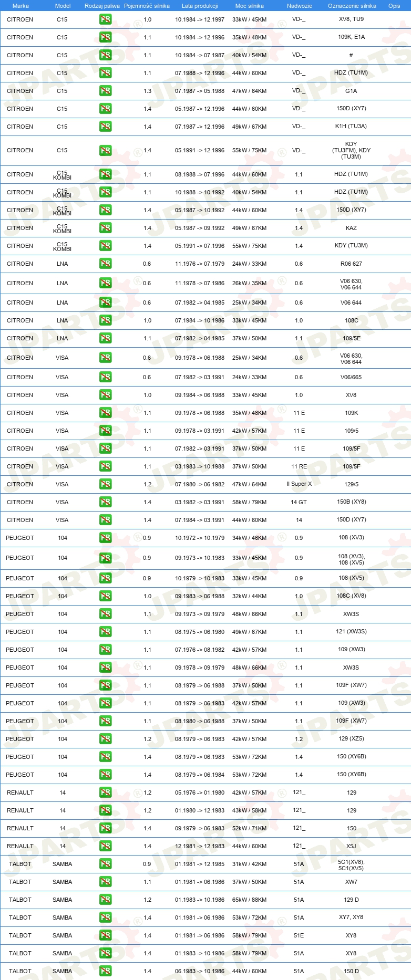
Task: Click petrol icon in C15 XV8, TU9 row
Action: 105,19
